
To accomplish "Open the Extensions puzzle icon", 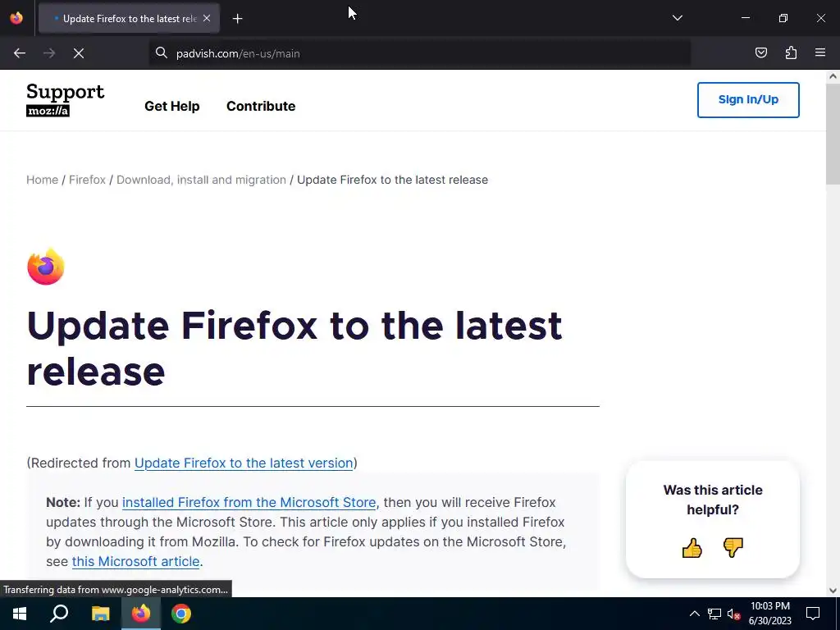I will coord(791,52).
